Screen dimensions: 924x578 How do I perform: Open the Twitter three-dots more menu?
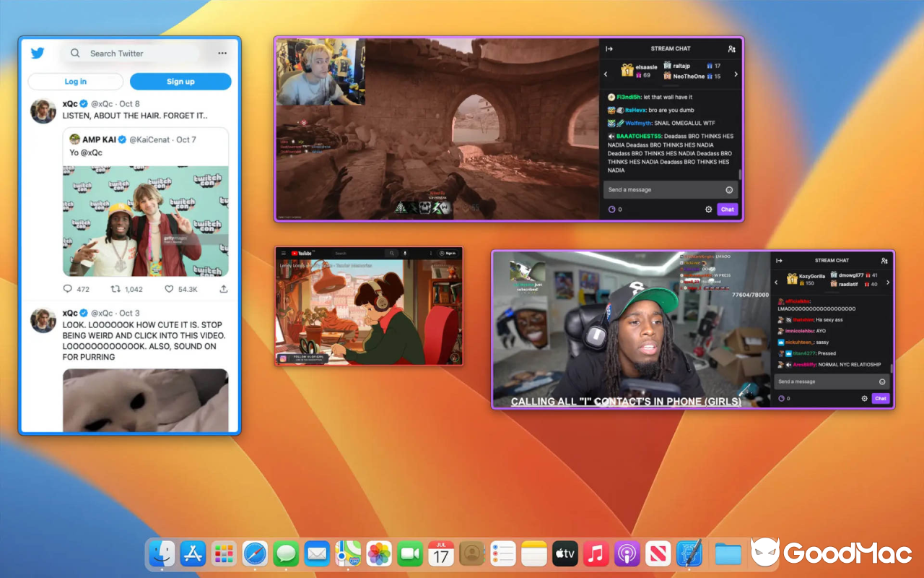[x=222, y=53]
